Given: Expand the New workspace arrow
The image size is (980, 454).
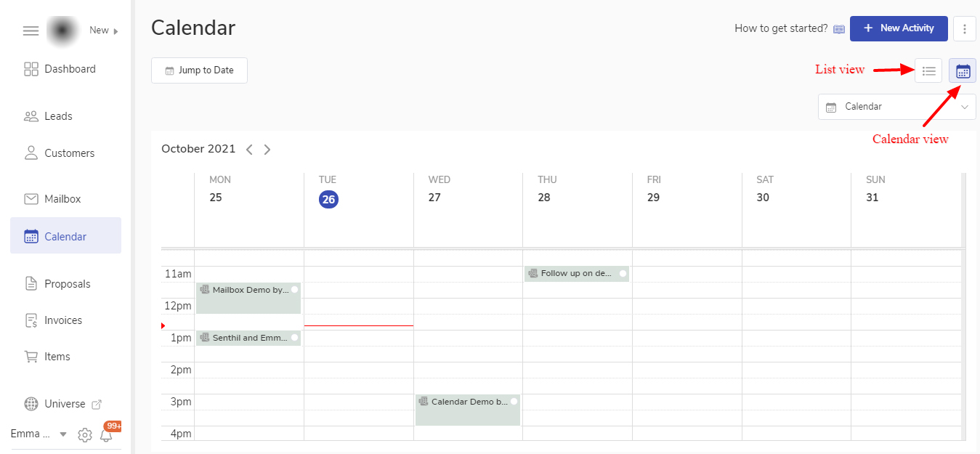Looking at the screenshot, I should pyautogui.click(x=116, y=31).
